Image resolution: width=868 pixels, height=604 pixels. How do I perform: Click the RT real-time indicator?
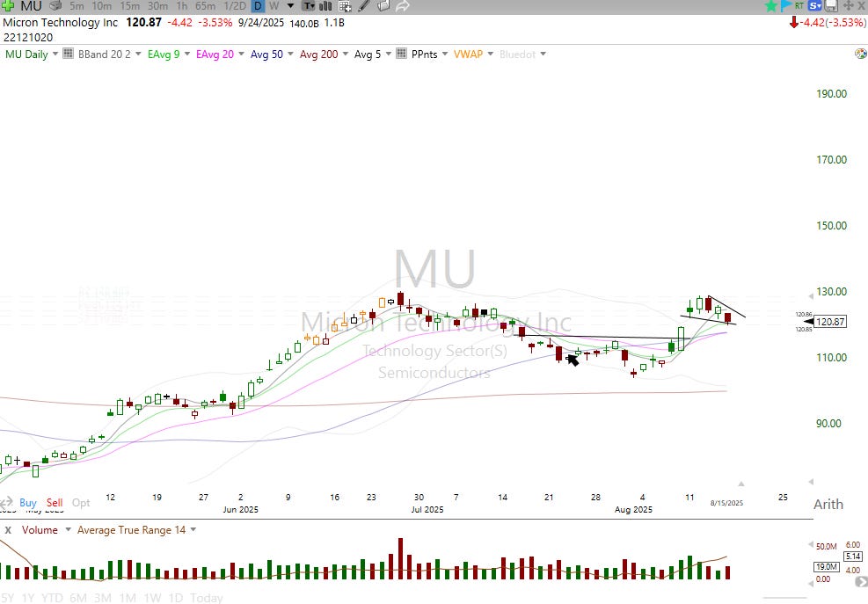(x=799, y=6)
